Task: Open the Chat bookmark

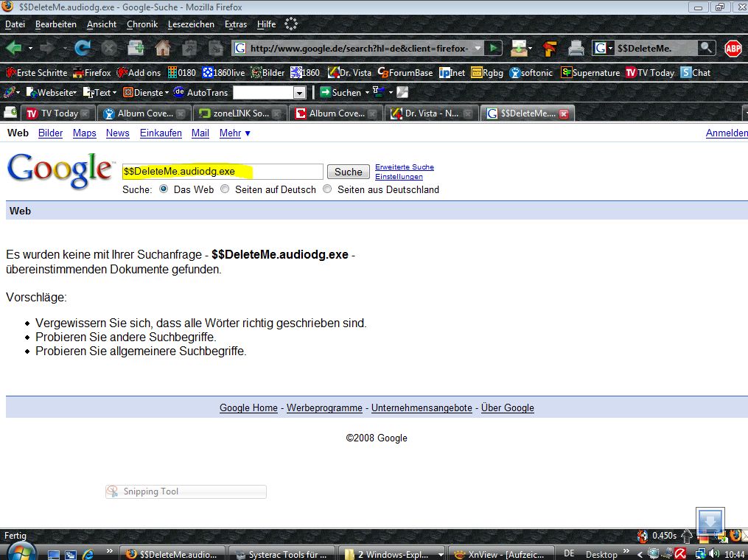Action: [x=696, y=72]
